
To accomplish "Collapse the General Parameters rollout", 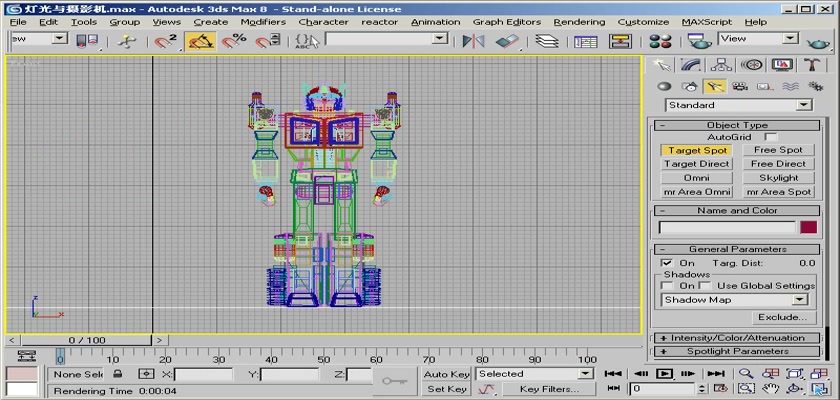I will point(737,249).
